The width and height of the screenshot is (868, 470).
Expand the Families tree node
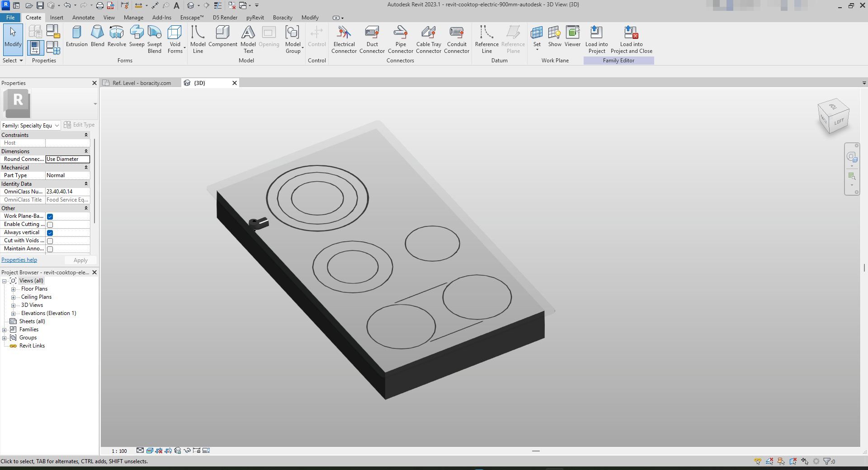(5, 330)
